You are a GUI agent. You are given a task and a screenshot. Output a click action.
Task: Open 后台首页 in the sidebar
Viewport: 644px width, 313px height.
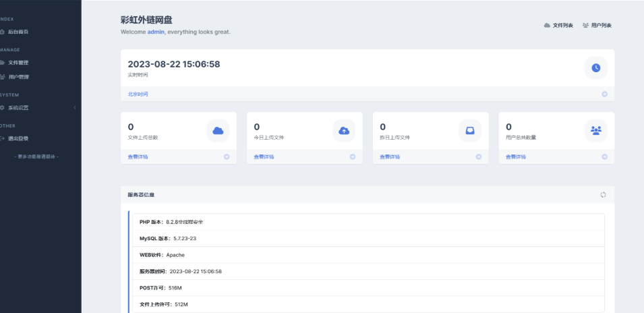(x=18, y=32)
